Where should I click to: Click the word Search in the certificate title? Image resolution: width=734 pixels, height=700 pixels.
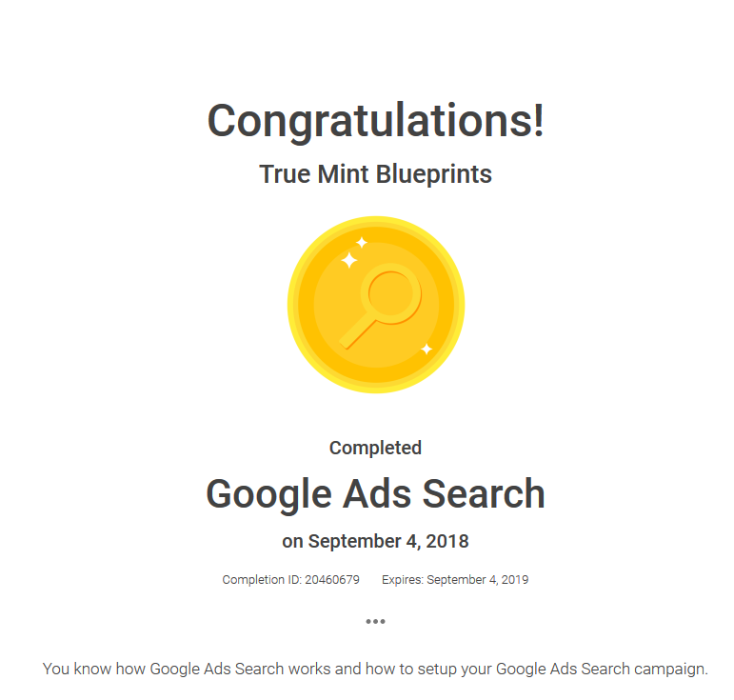point(484,494)
